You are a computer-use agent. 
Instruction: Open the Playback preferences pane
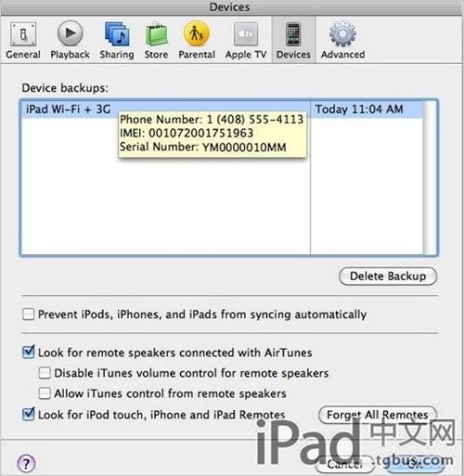coord(70,41)
